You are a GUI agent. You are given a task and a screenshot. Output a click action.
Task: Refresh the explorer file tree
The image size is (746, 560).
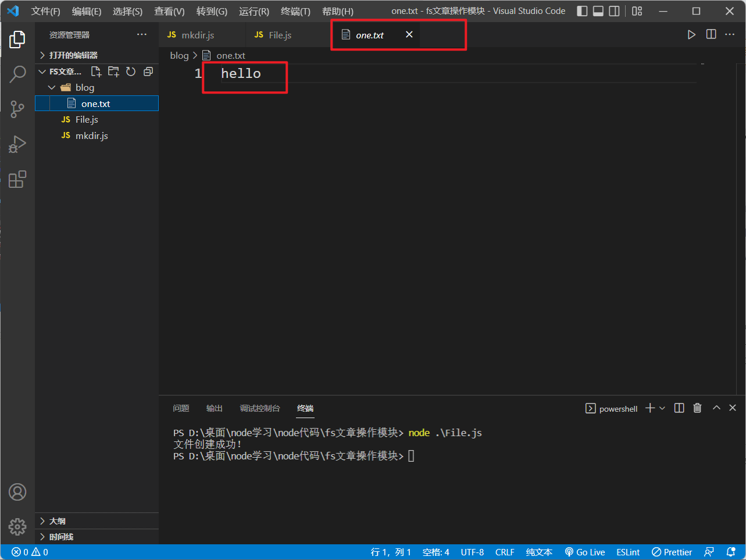(x=131, y=72)
